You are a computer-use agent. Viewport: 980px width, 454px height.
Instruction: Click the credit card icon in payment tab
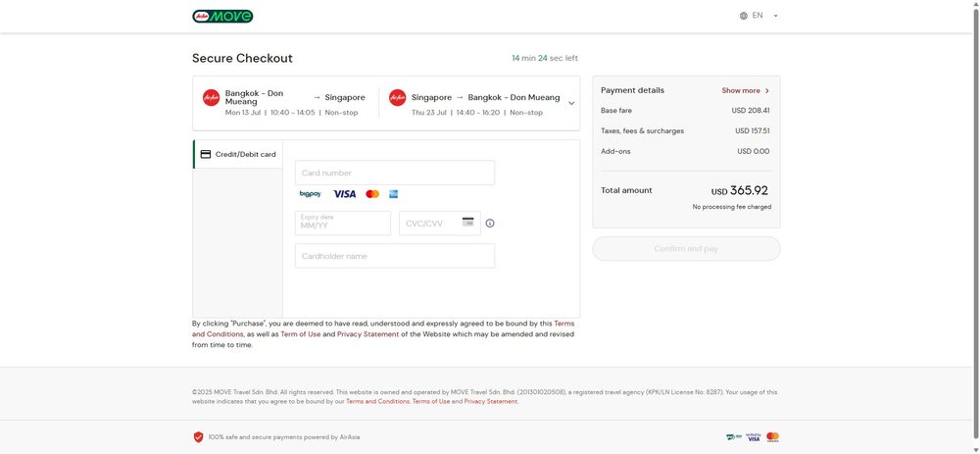point(206,155)
